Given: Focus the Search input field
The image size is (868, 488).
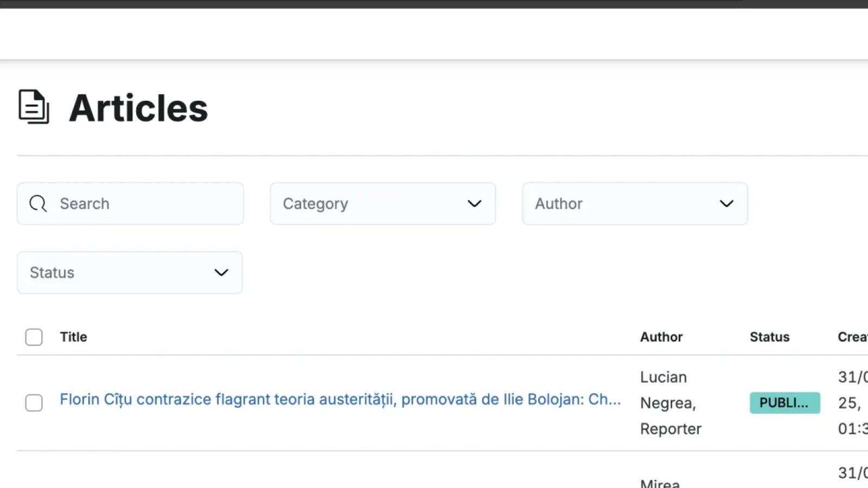Looking at the screenshot, I should (x=130, y=204).
